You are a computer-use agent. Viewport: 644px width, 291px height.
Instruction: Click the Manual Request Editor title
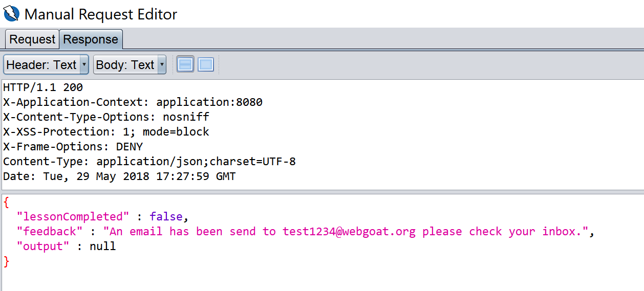(101, 14)
